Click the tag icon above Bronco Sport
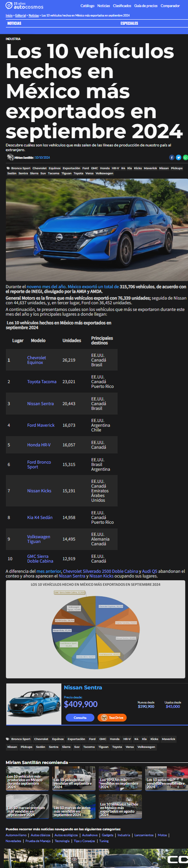 tap(8, 168)
